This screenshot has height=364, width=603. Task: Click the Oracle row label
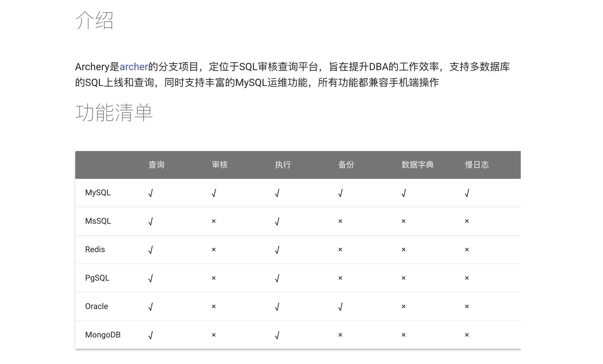[96, 306]
